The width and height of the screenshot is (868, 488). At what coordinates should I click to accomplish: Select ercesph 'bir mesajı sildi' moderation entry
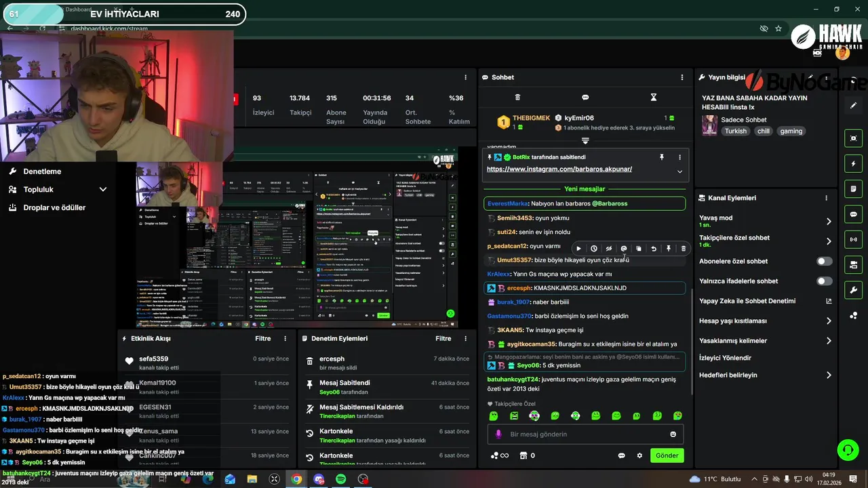coord(387,363)
